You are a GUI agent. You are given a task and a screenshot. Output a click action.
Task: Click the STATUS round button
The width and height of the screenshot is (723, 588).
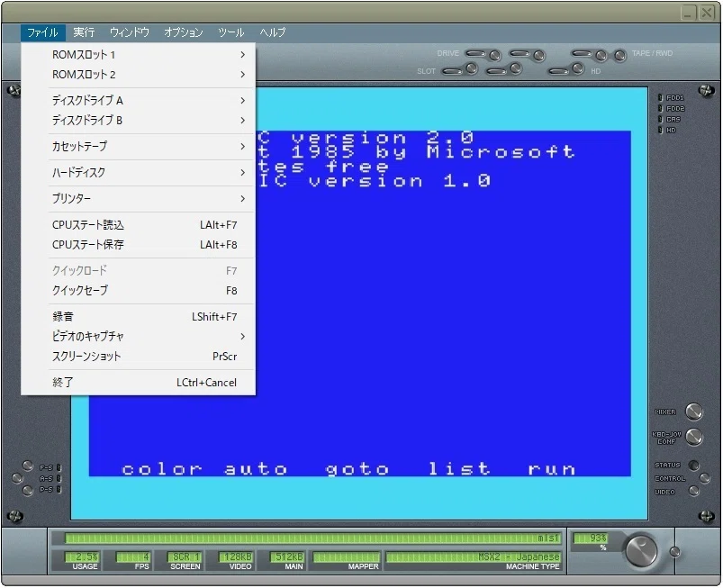click(693, 465)
